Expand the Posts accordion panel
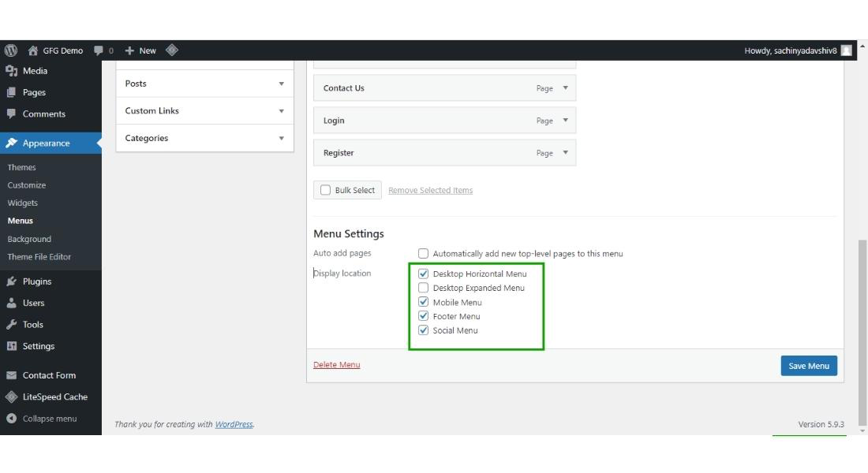The image size is (868, 473). tap(282, 84)
